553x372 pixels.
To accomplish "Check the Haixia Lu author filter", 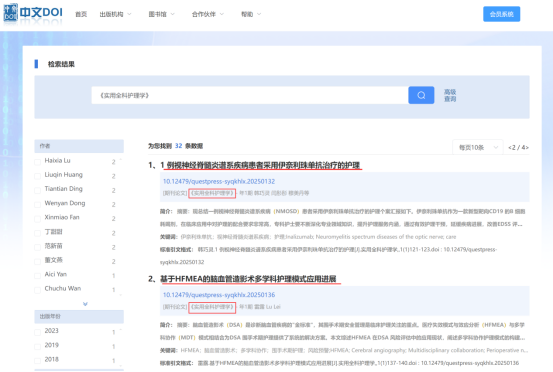I will pos(37,162).
